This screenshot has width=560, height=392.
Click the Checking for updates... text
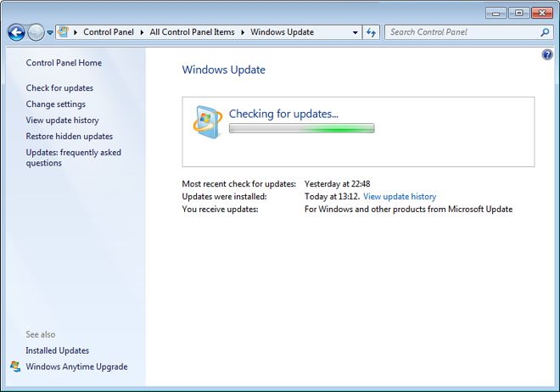point(283,114)
